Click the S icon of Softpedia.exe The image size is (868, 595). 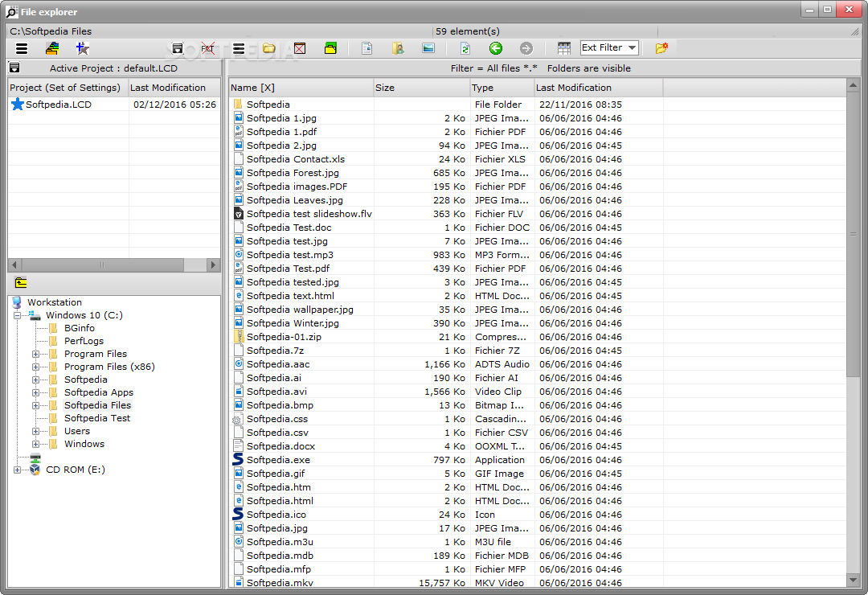tap(238, 459)
